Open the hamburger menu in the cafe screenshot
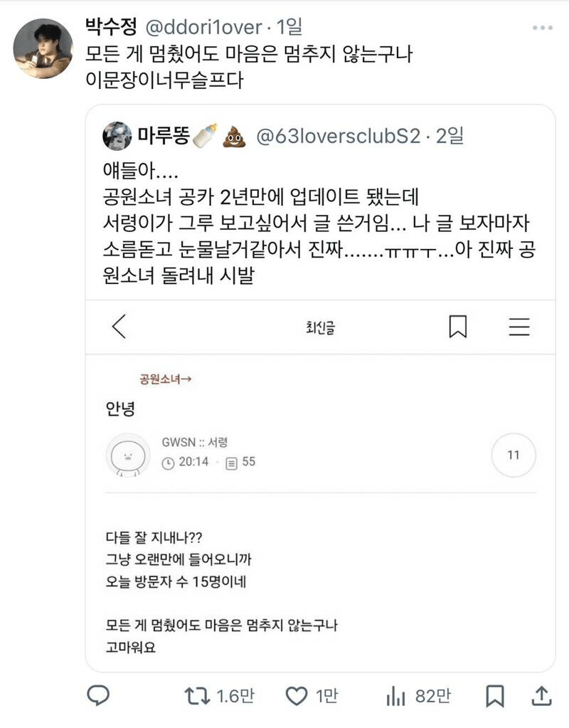Image resolution: width=569 pixels, height=728 pixels. pos(519,327)
